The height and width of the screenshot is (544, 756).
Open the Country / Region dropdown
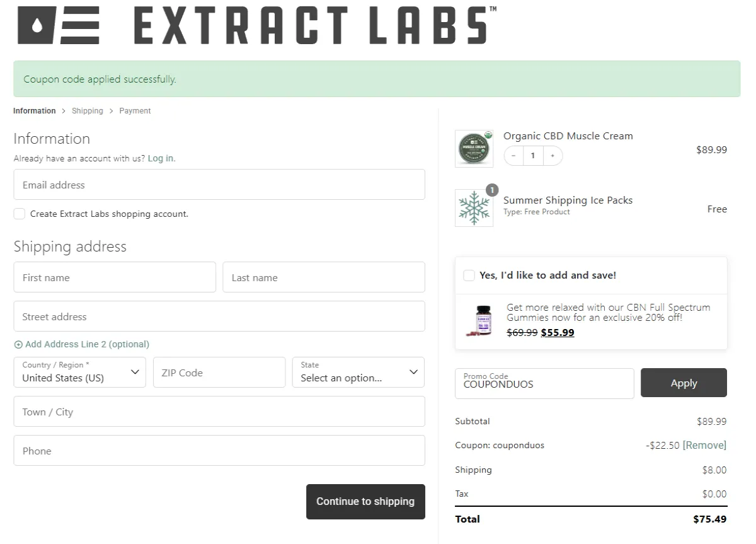click(80, 373)
